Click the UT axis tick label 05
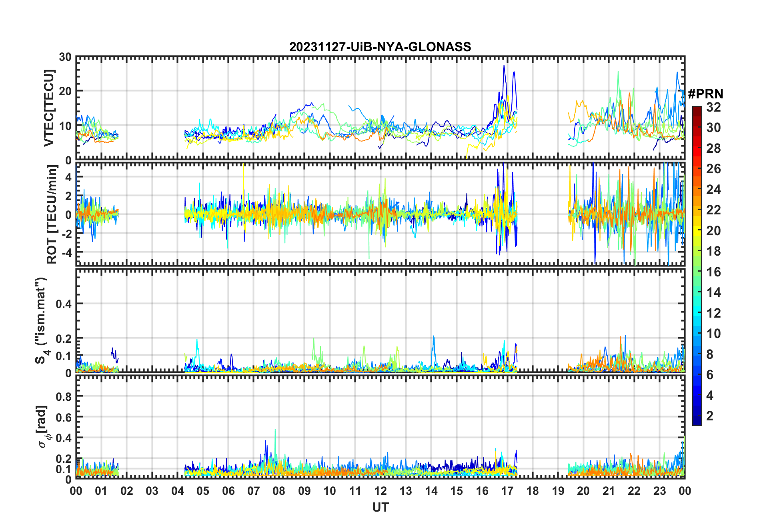The width and height of the screenshot is (761, 532). [x=203, y=491]
